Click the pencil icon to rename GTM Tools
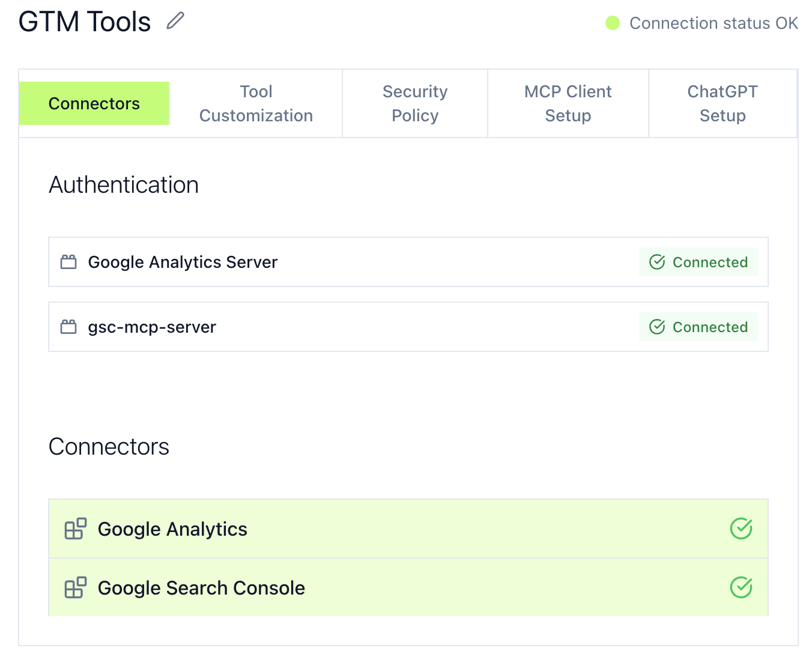Image resolution: width=812 pixels, height=657 pixels. [x=175, y=21]
